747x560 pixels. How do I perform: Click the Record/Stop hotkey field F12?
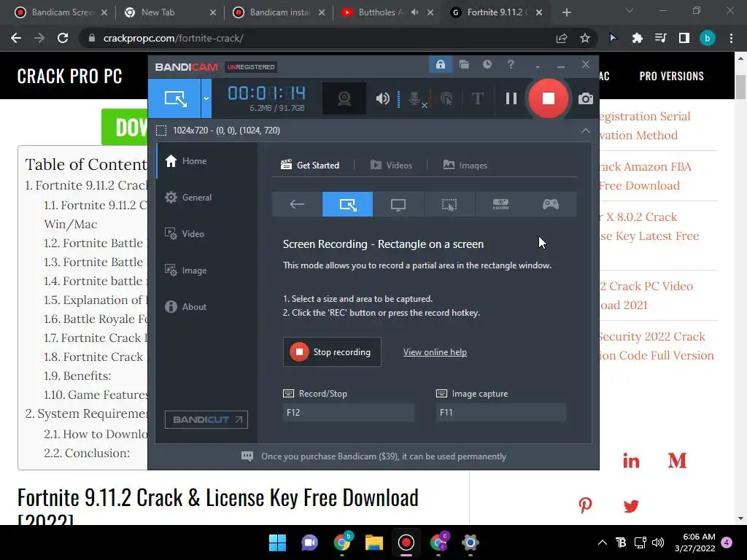click(x=348, y=413)
